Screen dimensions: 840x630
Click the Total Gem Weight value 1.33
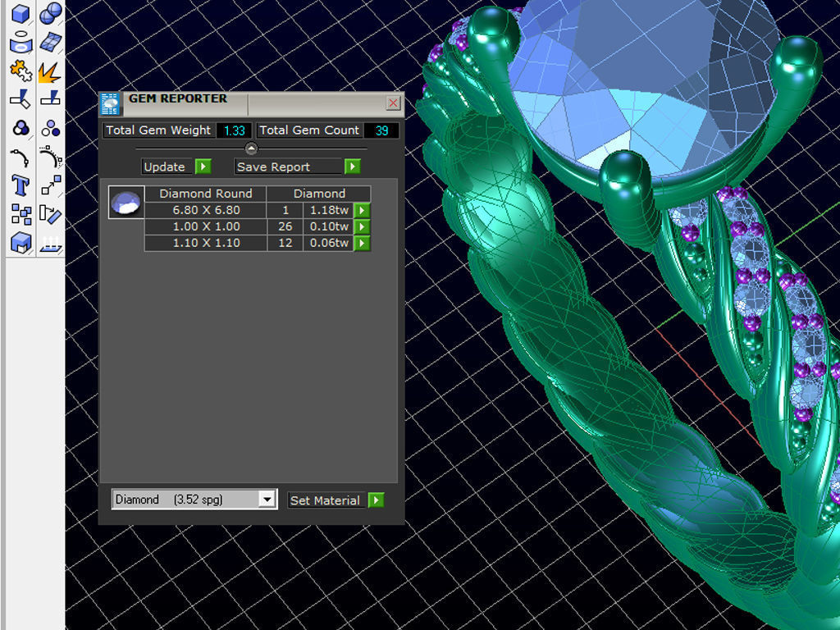[234, 130]
